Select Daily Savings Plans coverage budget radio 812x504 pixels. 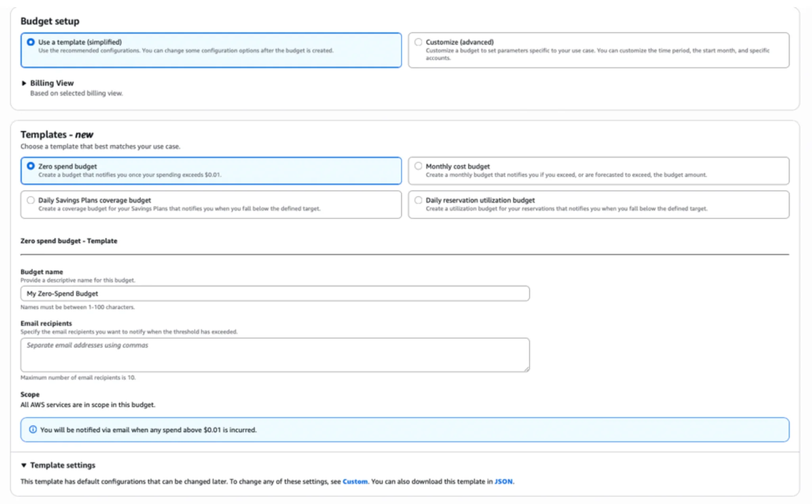click(x=31, y=200)
